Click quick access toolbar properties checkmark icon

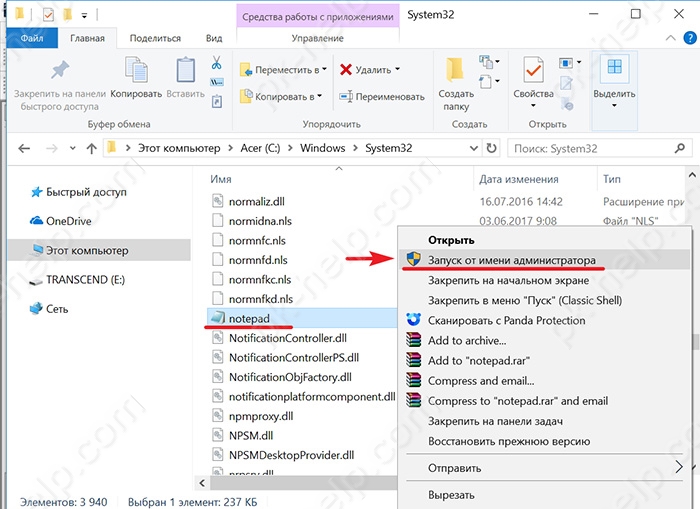48,15
